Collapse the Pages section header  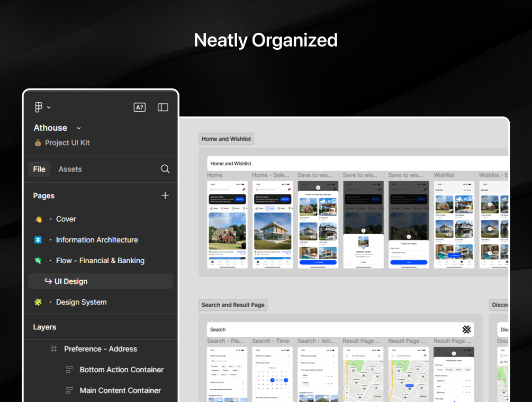44,195
